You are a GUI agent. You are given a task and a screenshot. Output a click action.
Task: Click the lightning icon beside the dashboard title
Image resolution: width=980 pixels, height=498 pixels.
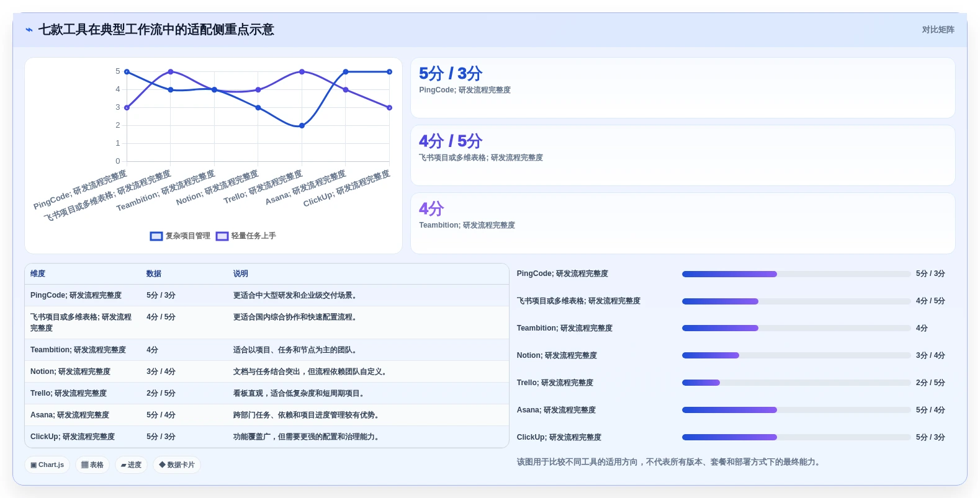29,30
